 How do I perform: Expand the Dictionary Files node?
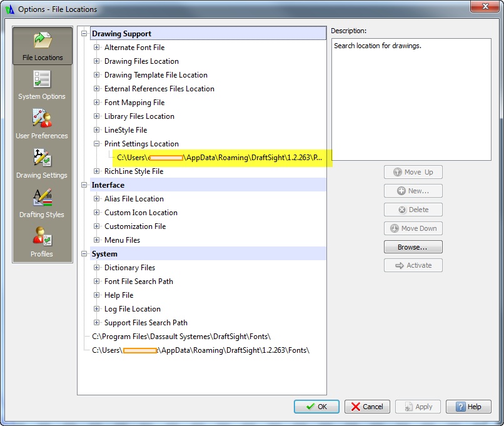(96, 268)
